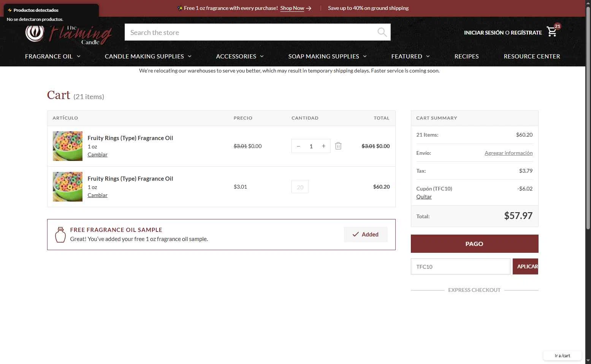Click the arrow next to Shop Now
This screenshot has height=364, width=591.
tap(309, 8)
